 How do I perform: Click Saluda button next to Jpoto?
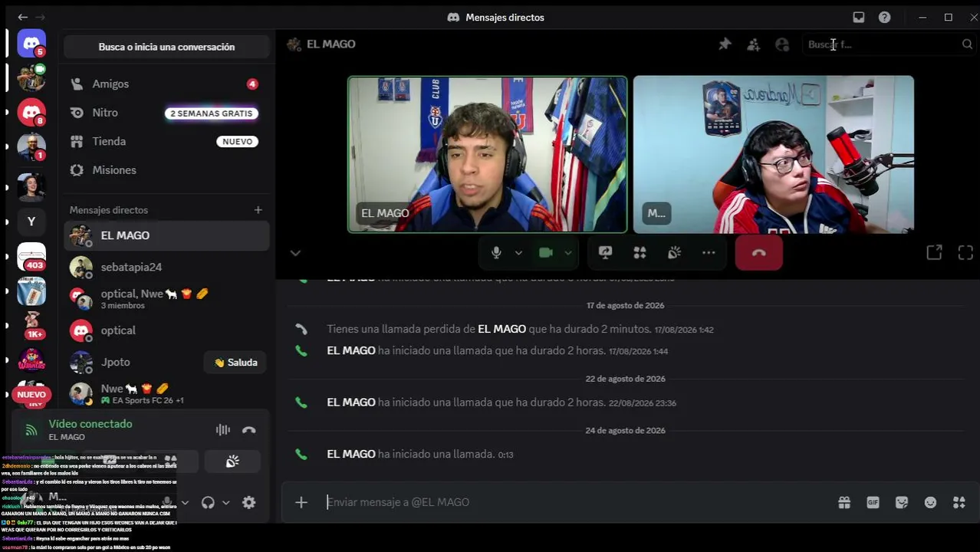[235, 363]
